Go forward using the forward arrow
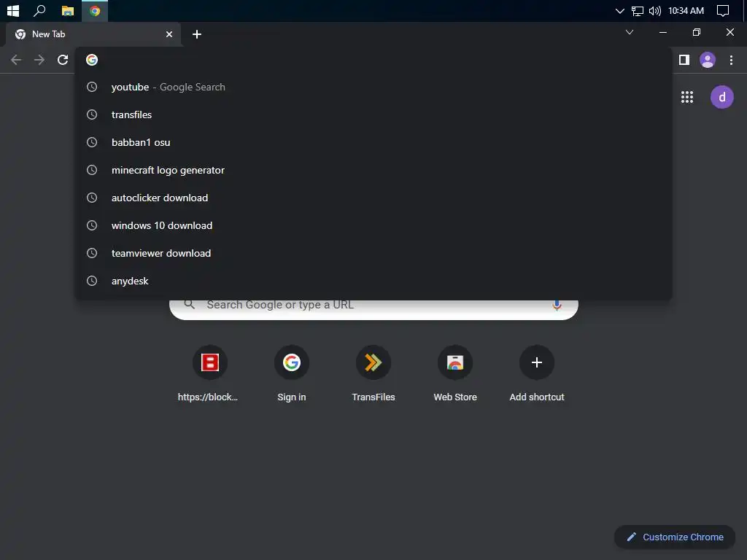 tap(39, 60)
